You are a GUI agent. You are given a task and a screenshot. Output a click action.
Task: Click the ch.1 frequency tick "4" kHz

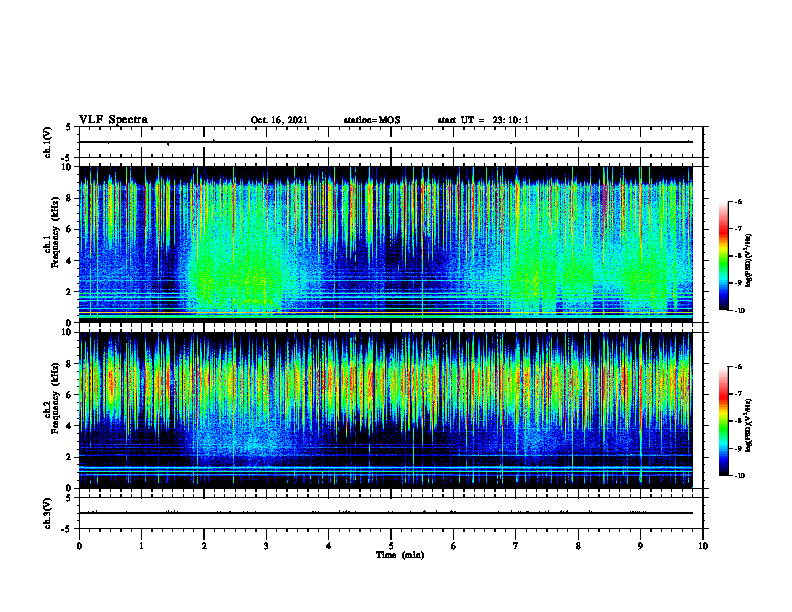coord(69,261)
